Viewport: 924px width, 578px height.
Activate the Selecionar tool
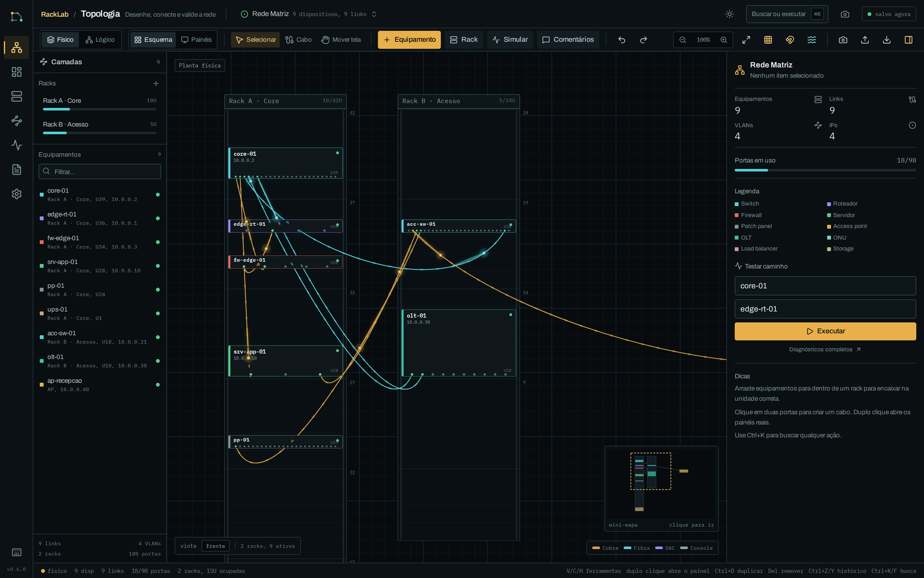pyautogui.click(x=255, y=40)
